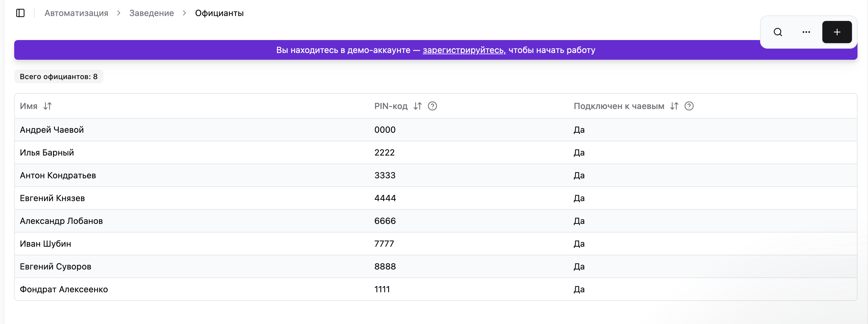The image size is (868, 324).
Task: Open Фондрат Алексеенко waiter entry
Action: click(x=64, y=289)
